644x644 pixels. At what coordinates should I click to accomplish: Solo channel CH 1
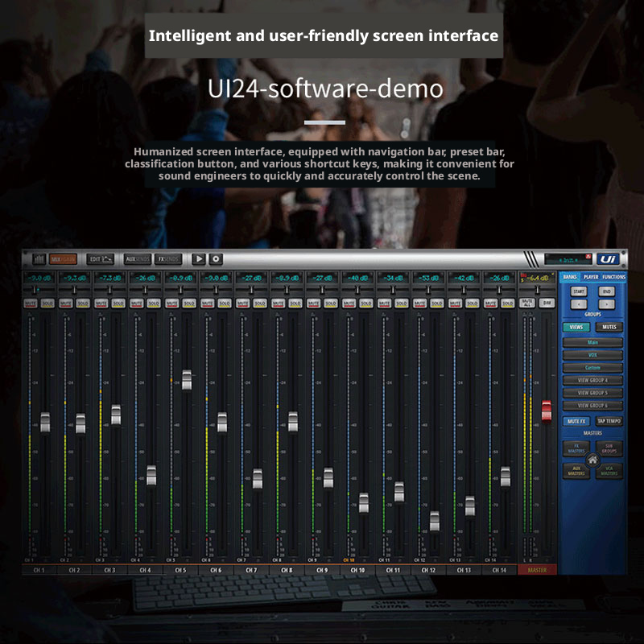coord(47,303)
